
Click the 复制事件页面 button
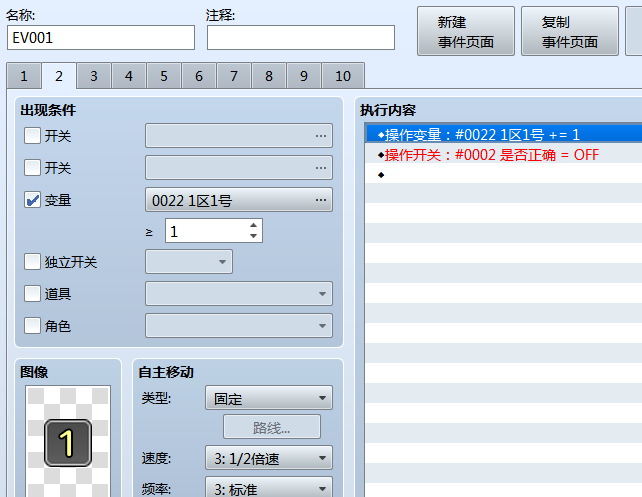click(x=570, y=31)
